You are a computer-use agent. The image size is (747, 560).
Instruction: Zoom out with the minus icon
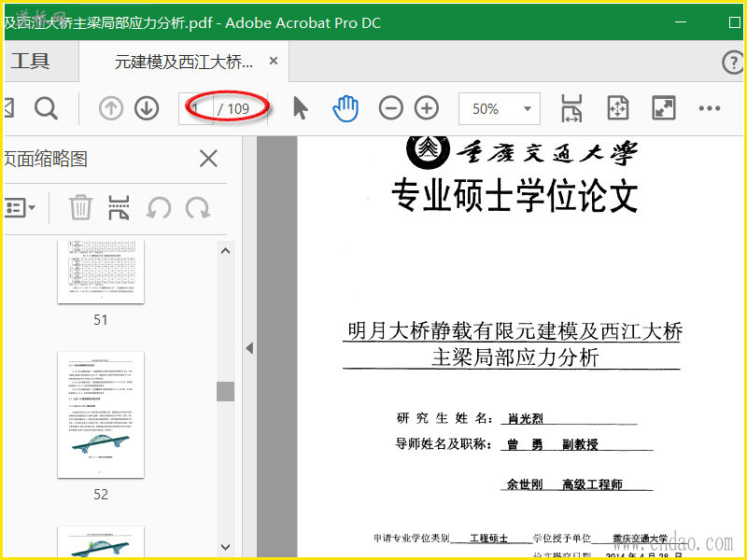pos(390,108)
